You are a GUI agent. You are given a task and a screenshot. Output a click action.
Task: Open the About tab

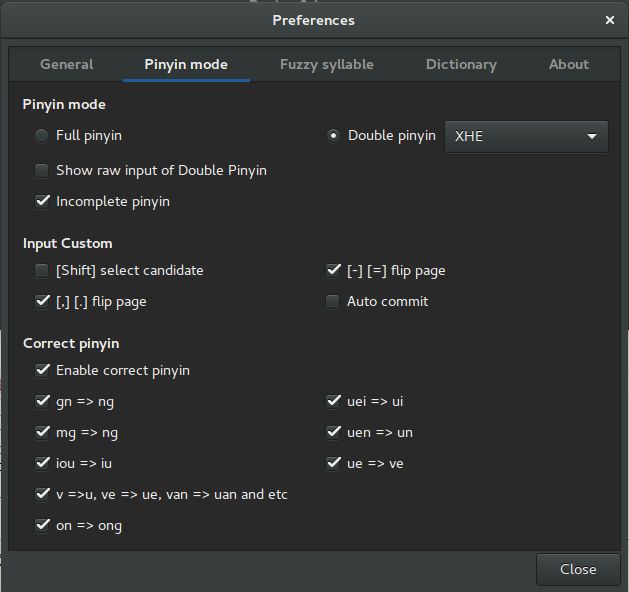pos(569,64)
